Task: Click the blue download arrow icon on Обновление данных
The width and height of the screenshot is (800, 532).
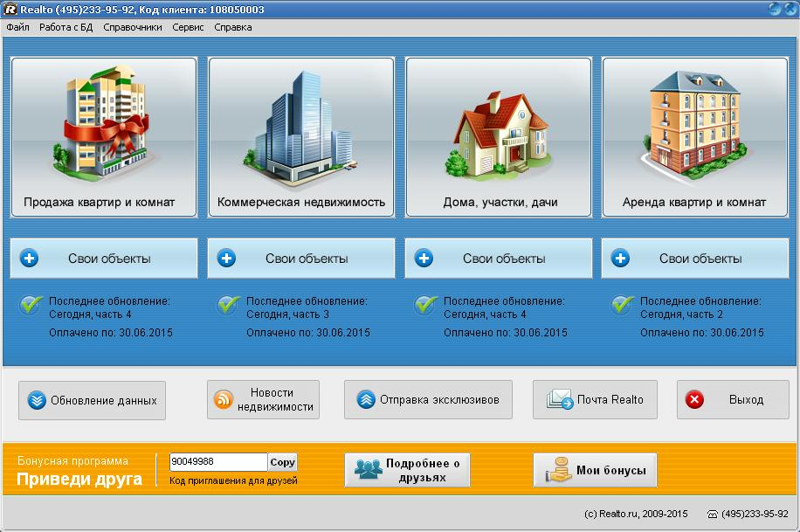Action: click(x=37, y=400)
